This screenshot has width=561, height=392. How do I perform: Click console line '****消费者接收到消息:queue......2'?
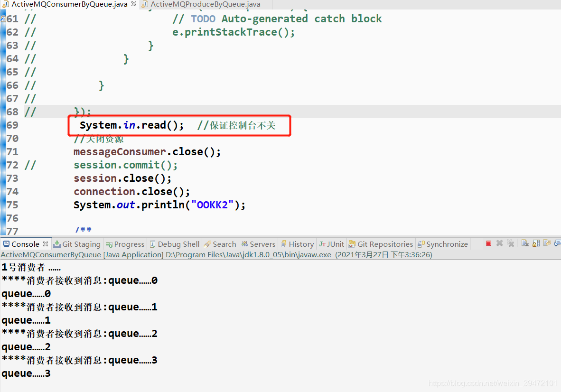(x=80, y=334)
